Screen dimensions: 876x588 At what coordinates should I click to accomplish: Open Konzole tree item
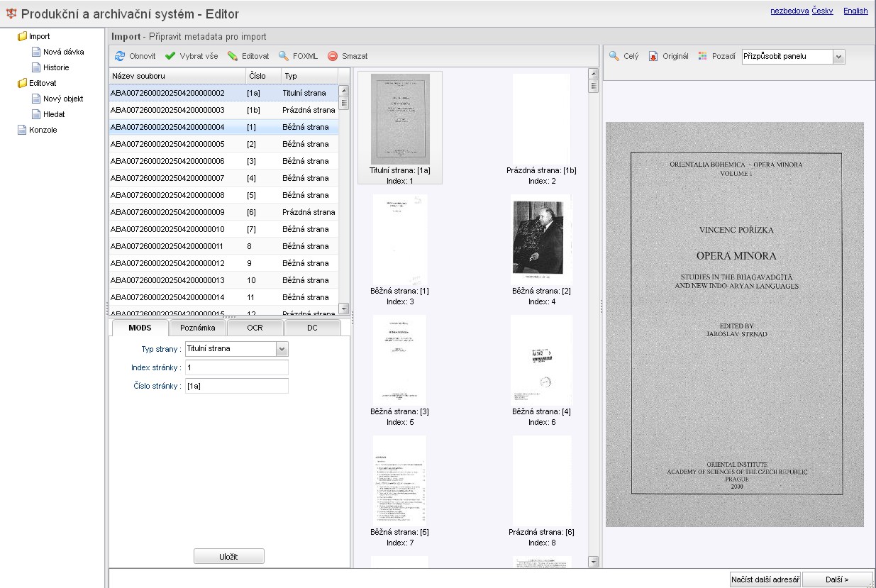43,130
